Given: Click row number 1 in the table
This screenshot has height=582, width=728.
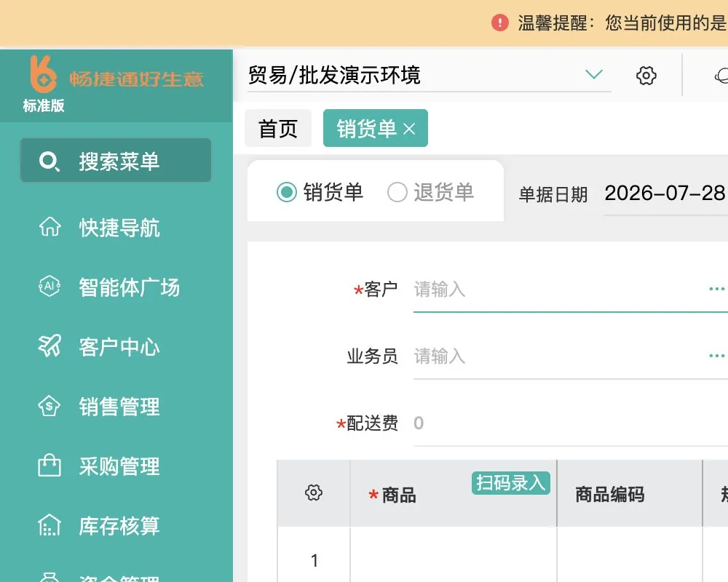Looking at the screenshot, I should pos(314,561).
